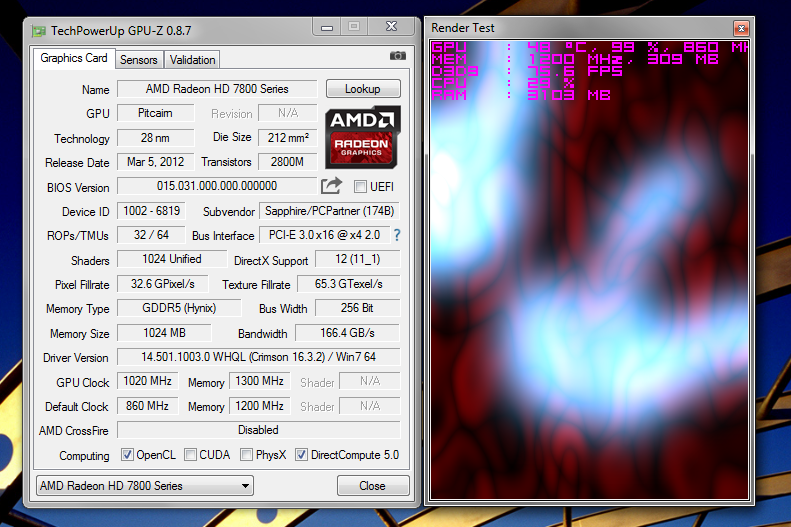Switch to the Sensors tab
Image resolution: width=791 pixels, height=527 pixels.
click(139, 60)
